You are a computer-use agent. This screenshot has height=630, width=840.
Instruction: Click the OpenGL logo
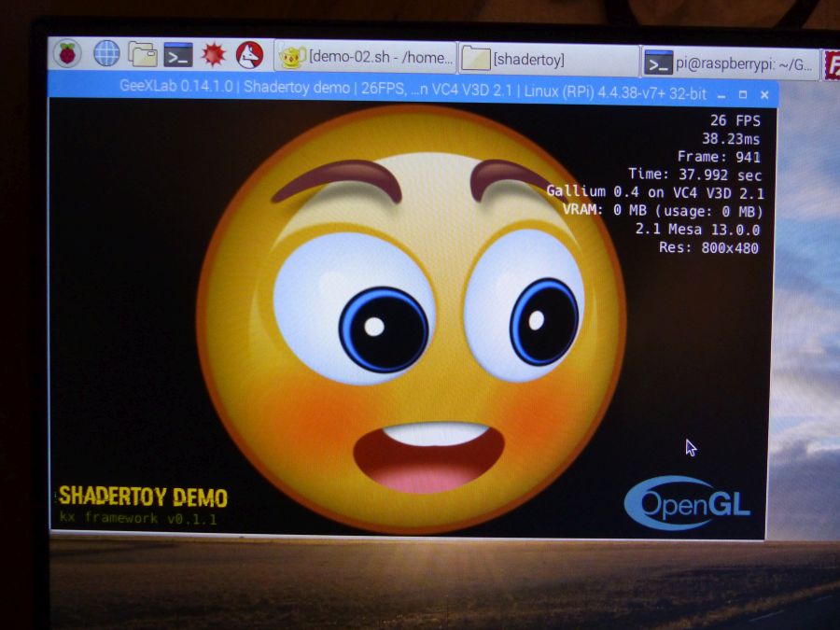click(687, 503)
